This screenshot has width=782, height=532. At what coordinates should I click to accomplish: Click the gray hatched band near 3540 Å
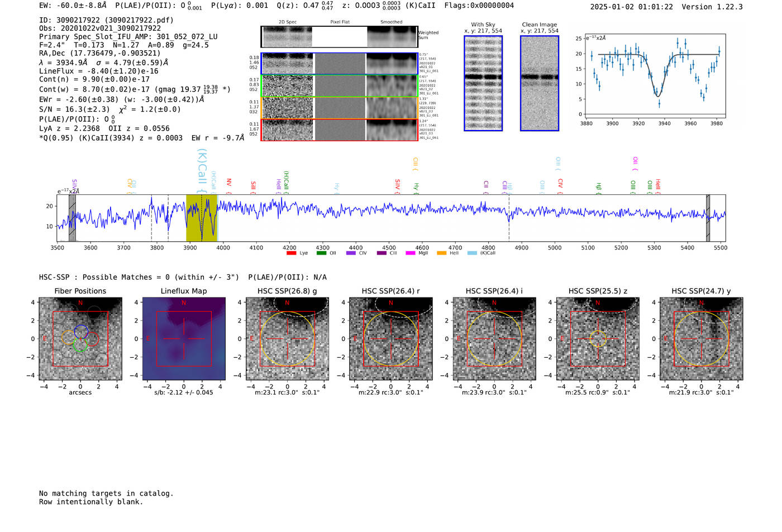point(72,218)
